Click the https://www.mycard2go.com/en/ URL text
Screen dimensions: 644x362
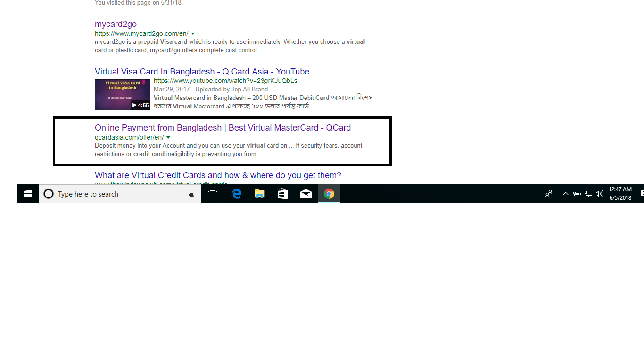[141, 33]
